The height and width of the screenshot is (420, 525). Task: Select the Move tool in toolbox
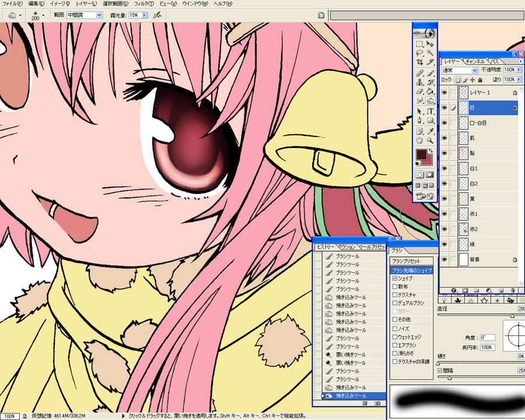point(430,44)
